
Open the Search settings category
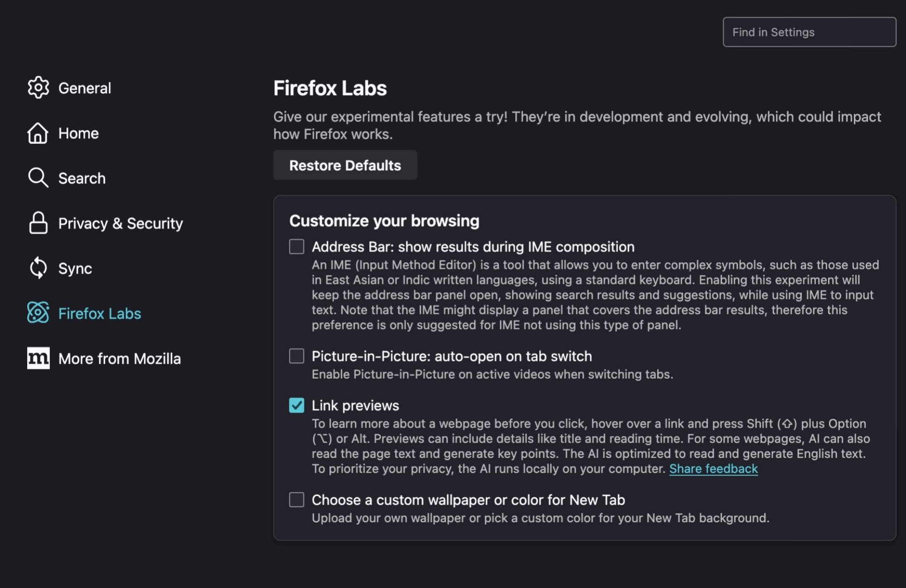click(82, 178)
